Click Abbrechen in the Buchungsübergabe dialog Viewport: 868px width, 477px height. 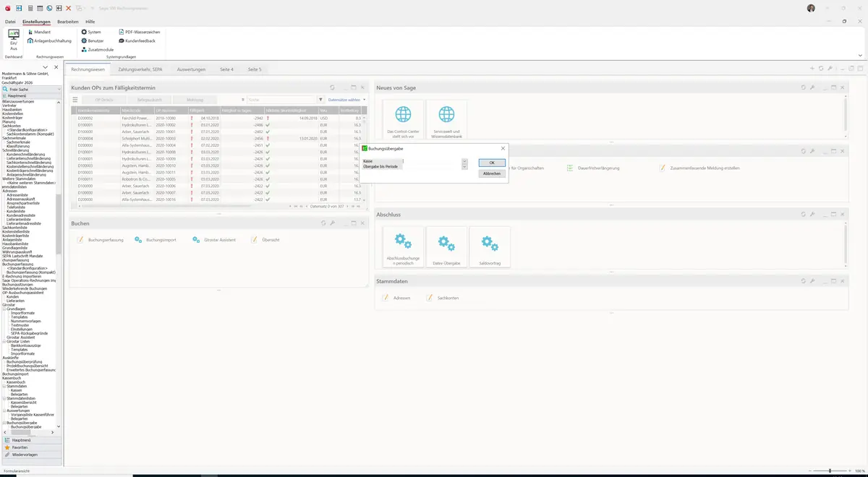pyautogui.click(x=492, y=173)
